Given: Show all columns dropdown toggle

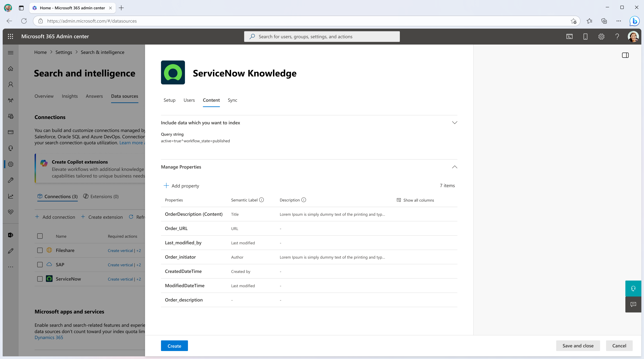Looking at the screenshot, I should point(415,200).
